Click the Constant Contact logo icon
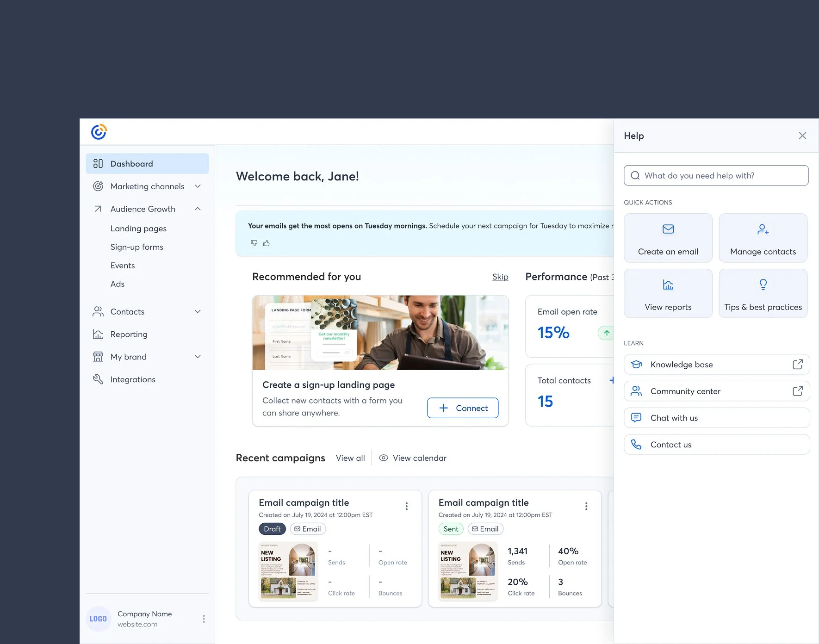This screenshot has height=644, width=819. [99, 132]
